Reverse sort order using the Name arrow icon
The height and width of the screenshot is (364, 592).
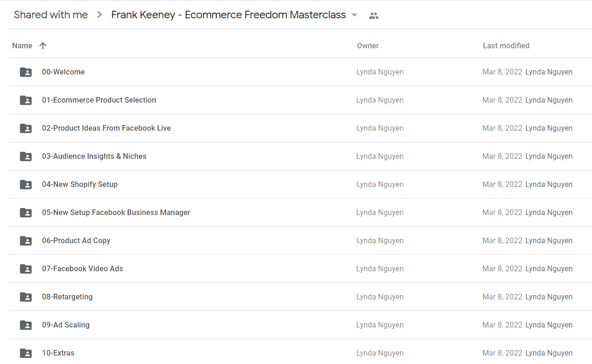(x=43, y=45)
